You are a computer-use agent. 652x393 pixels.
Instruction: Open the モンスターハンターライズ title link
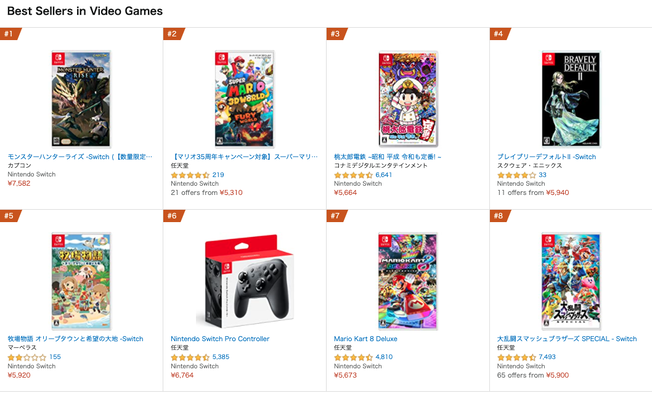point(80,157)
